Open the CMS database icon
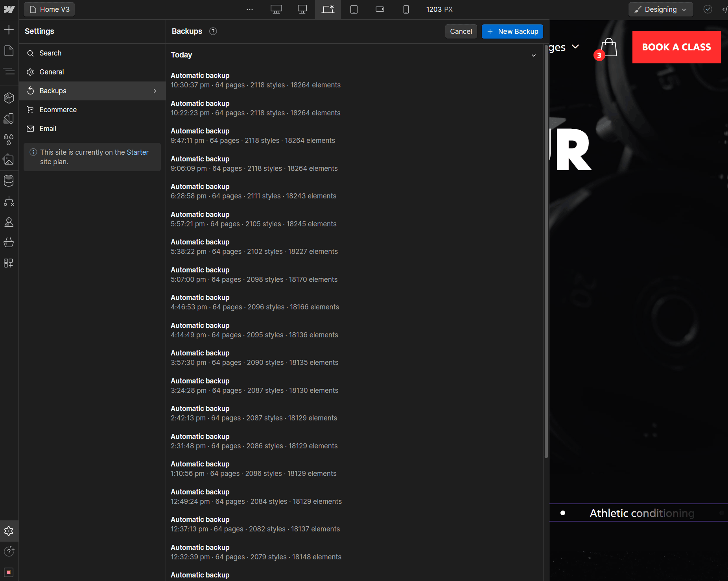The image size is (728, 581). pos(9,181)
